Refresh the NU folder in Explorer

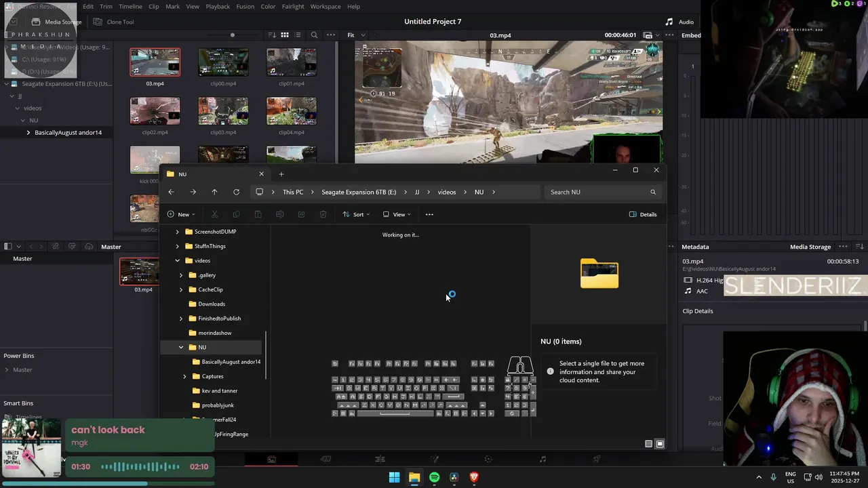click(x=236, y=192)
